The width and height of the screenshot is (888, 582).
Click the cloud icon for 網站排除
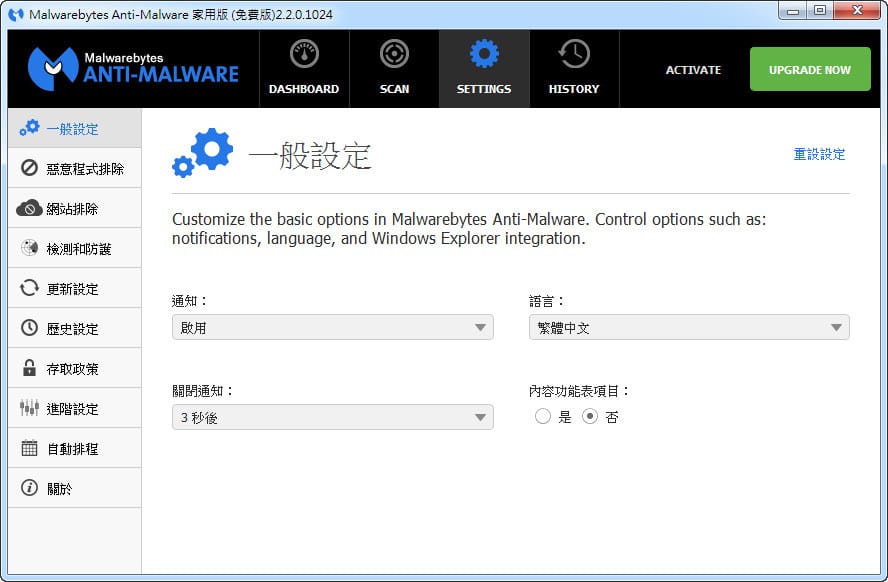(x=29, y=208)
